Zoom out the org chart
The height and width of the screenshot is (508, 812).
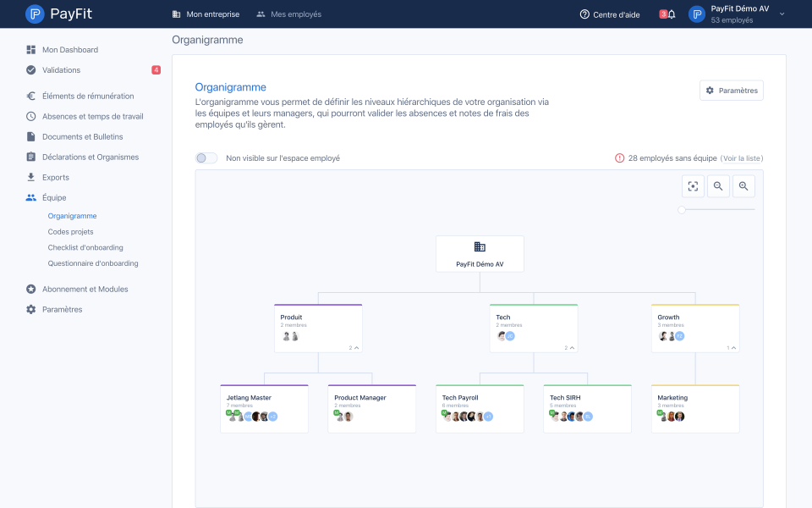(x=718, y=186)
